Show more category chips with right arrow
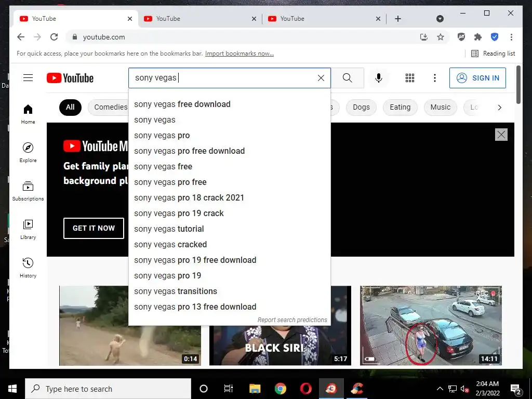The width and height of the screenshot is (532, 399). click(x=499, y=108)
